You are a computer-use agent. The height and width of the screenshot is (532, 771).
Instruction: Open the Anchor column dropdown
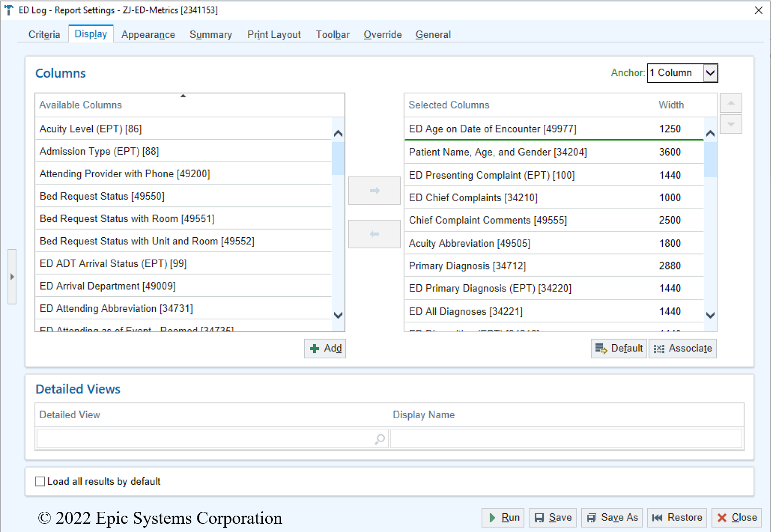[x=710, y=73]
